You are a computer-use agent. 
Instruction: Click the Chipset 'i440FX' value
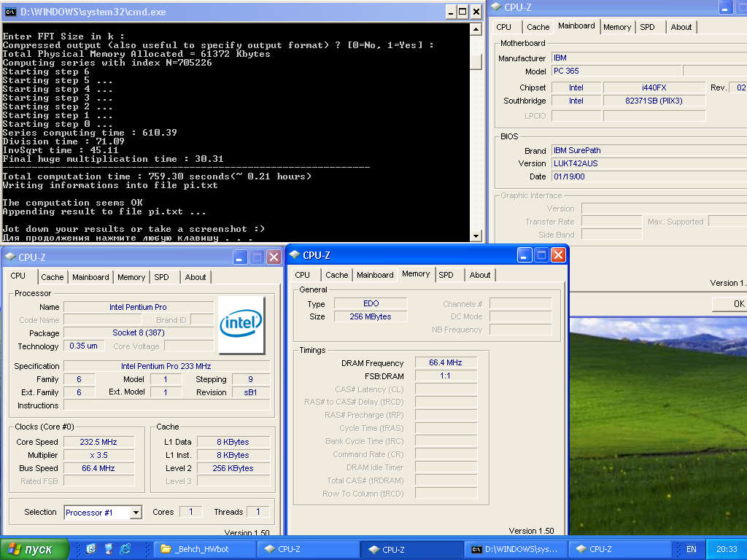point(654,87)
